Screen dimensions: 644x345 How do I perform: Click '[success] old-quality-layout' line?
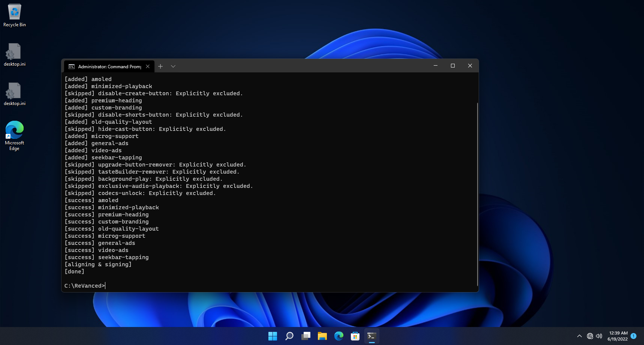(112, 229)
